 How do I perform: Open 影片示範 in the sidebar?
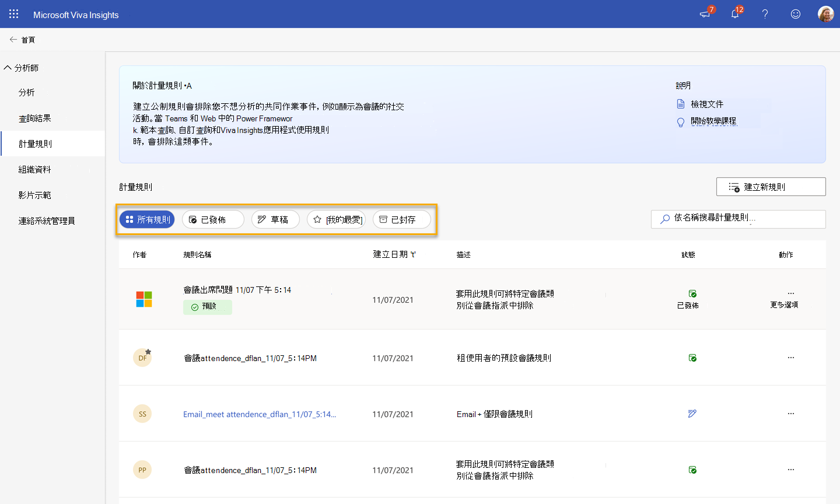[x=35, y=195]
